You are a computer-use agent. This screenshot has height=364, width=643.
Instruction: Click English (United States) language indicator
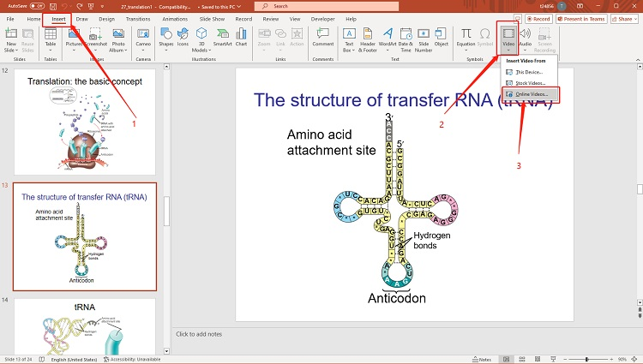pyautogui.click(x=75, y=359)
